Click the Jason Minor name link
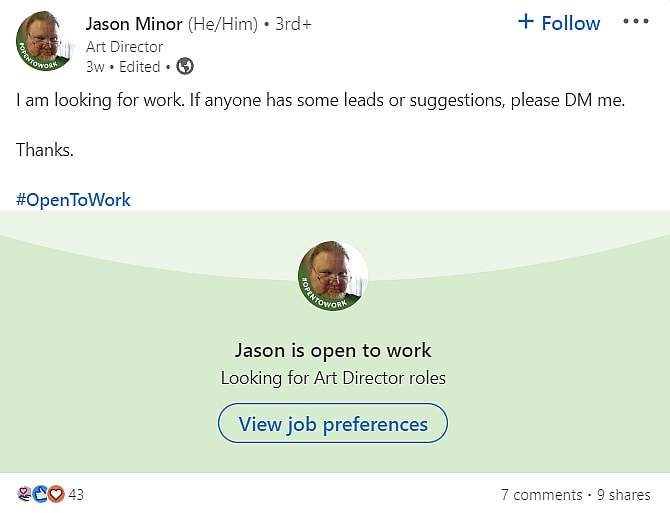 click(134, 23)
